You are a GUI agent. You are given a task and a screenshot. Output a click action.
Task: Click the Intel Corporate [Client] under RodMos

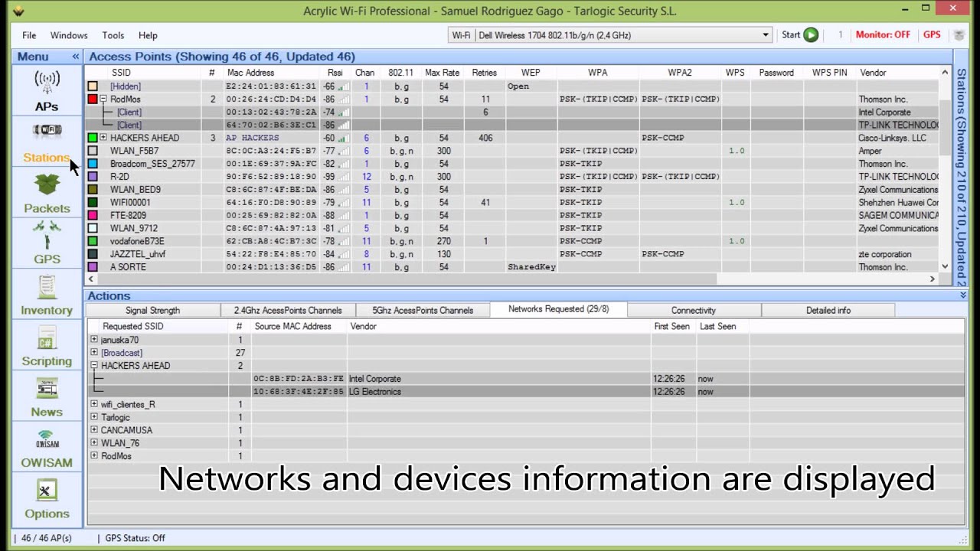pyautogui.click(x=512, y=112)
